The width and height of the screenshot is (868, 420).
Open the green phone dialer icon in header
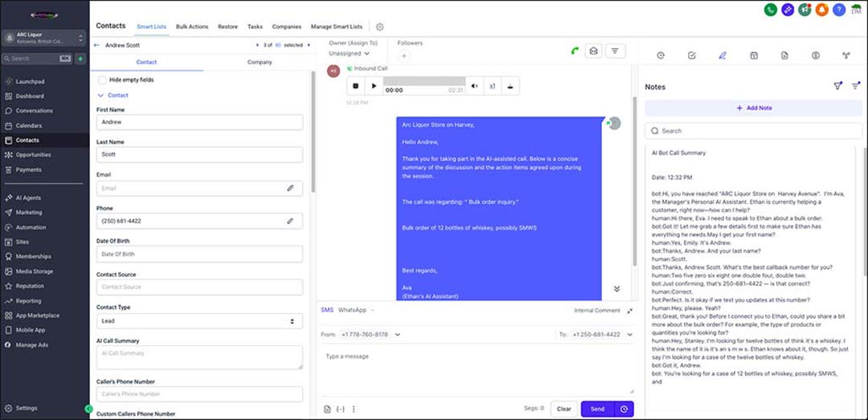pyautogui.click(x=770, y=10)
